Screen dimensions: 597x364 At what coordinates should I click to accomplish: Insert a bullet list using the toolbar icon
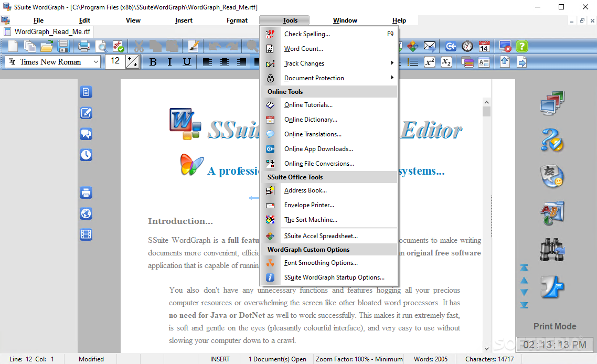click(413, 62)
